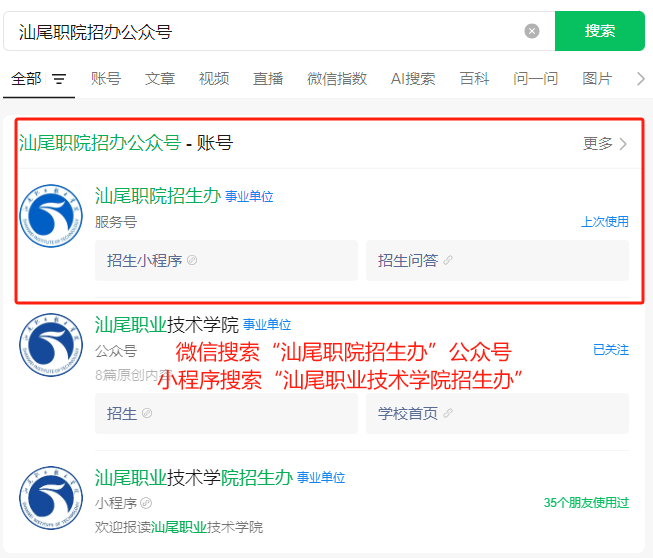Expand more tabs with right chevron
Screen dimensions: 653x558
(641, 79)
